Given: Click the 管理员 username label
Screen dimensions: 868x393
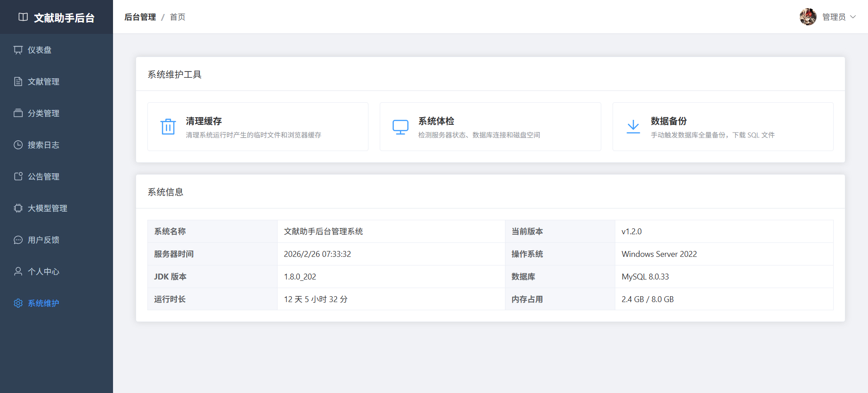Looking at the screenshot, I should (834, 17).
